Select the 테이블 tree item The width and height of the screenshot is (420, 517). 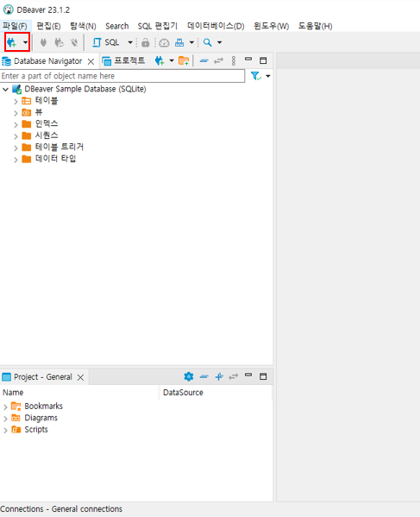coord(47,101)
